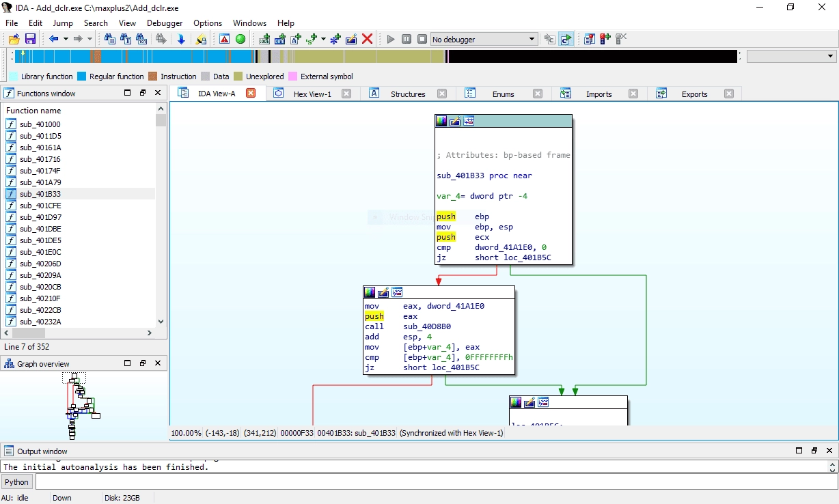This screenshot has height=504, width=839.
Task: Switch to the Hex View-1 tab
Action: click(x=312, y=94)
